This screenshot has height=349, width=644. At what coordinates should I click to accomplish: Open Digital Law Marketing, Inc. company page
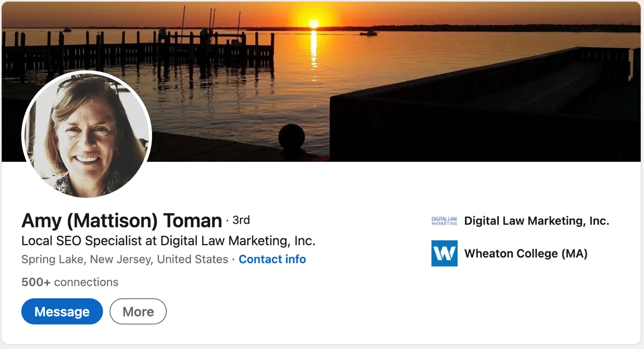[x=536, y=221]
